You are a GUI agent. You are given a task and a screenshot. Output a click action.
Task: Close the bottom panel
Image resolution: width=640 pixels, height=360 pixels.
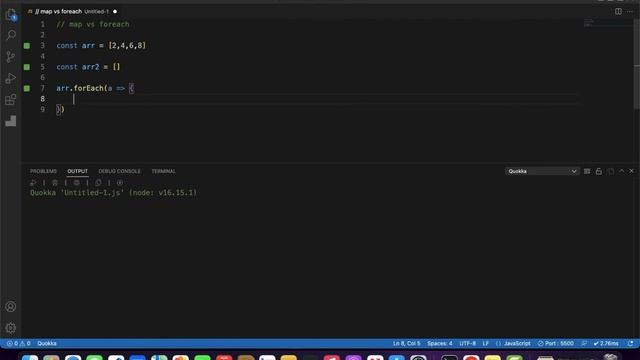631,171
